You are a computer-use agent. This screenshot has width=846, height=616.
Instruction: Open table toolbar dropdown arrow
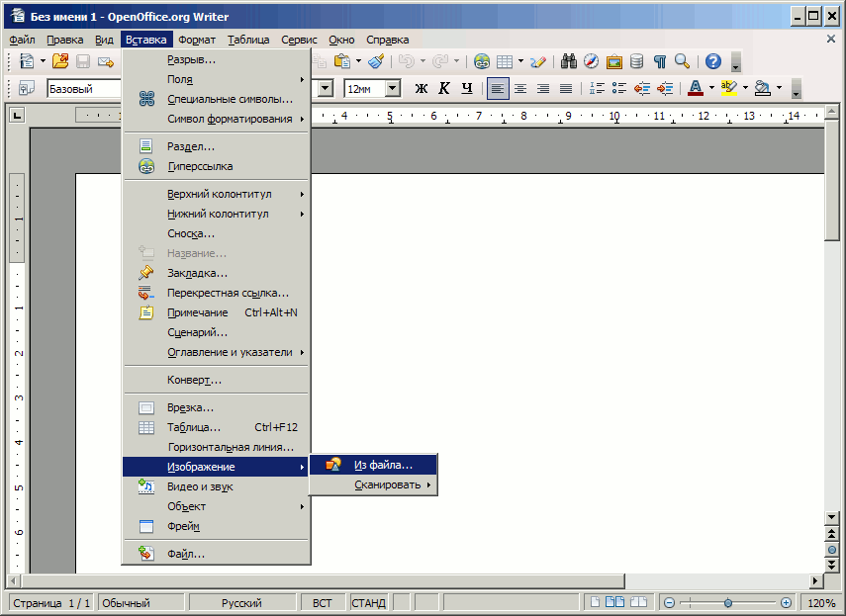520,61
